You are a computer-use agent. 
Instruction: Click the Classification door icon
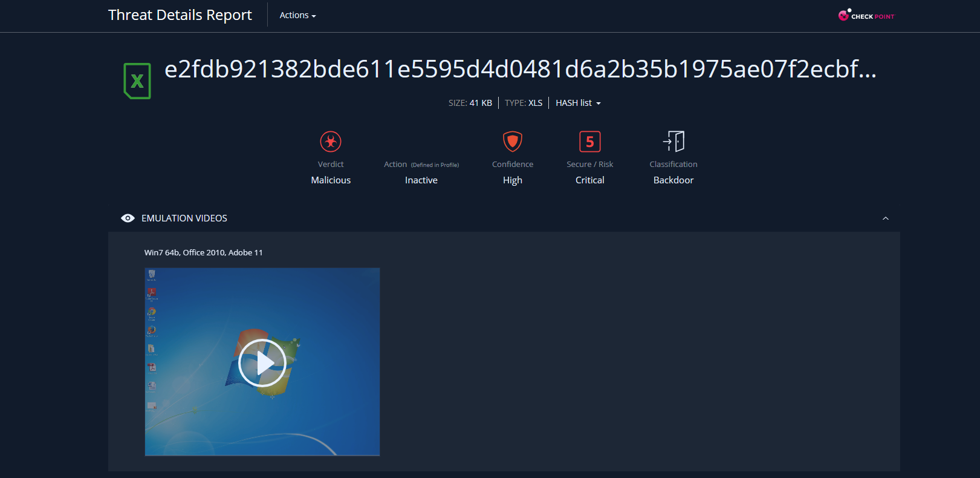click(x=673, y=142)
